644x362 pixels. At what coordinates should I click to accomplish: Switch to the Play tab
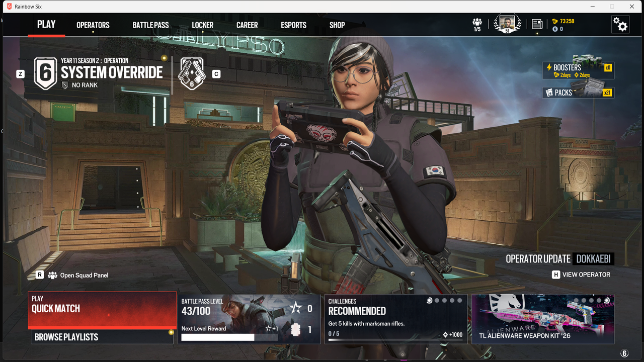[x=46, y=24]
